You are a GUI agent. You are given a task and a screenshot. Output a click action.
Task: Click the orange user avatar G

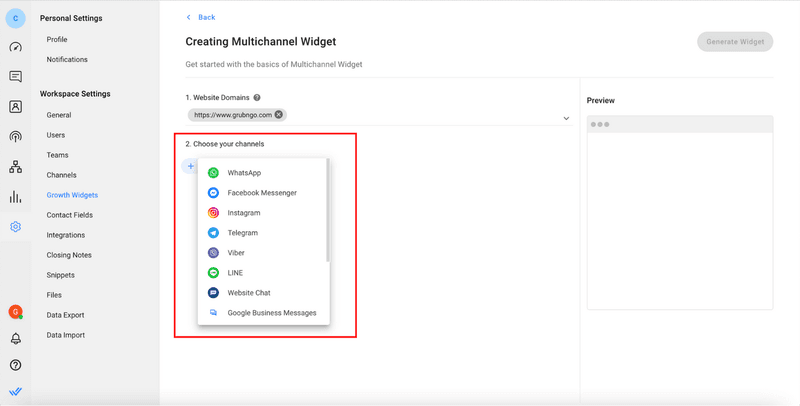(x=15, y=312)
